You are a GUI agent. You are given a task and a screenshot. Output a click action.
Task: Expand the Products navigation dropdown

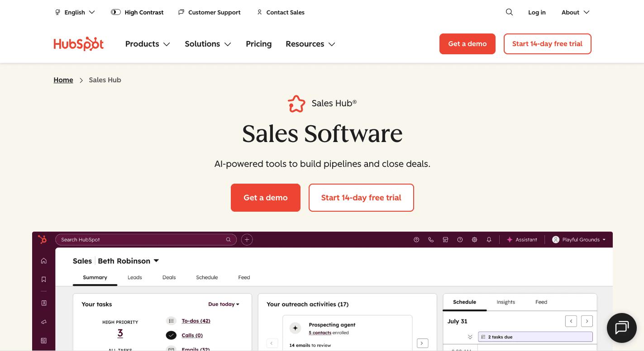(148, 43)
